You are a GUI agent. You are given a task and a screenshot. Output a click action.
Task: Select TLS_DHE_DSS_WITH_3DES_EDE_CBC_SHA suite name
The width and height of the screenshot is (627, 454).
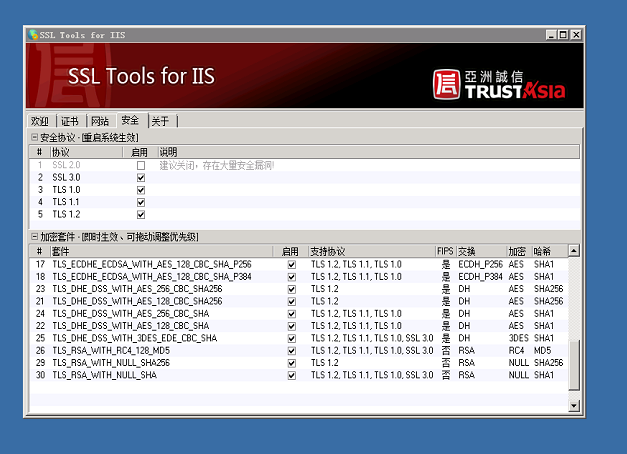point(135,338)
